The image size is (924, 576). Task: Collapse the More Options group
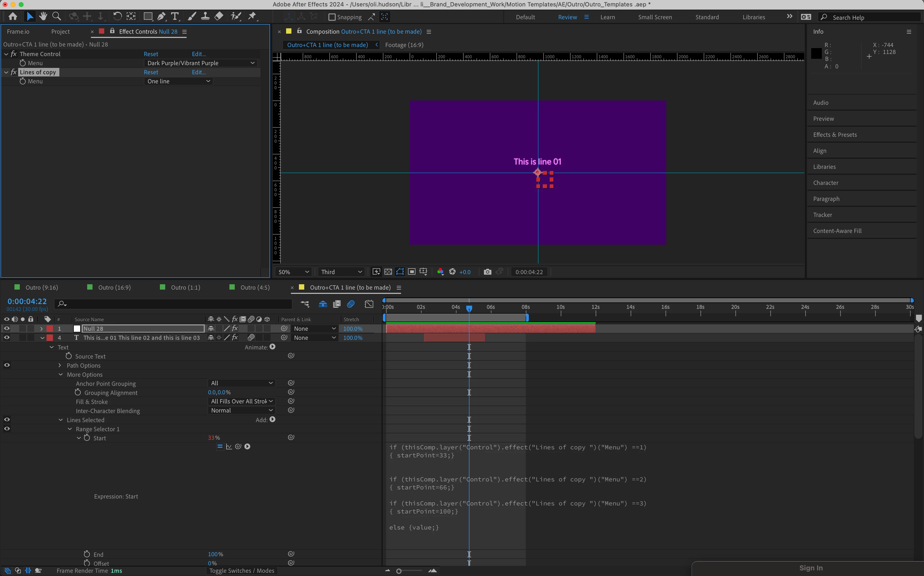[61, 375]
